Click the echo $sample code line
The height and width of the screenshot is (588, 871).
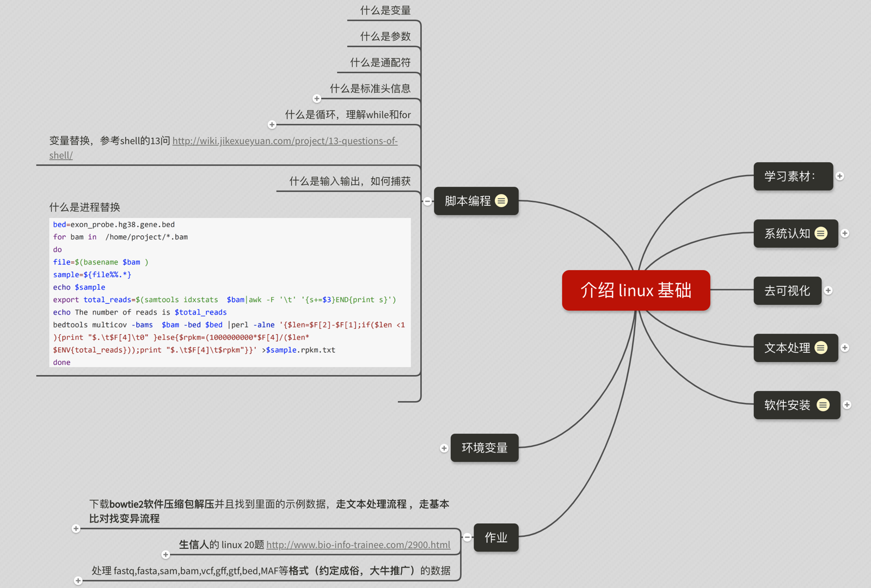click(x=79, y=287)
